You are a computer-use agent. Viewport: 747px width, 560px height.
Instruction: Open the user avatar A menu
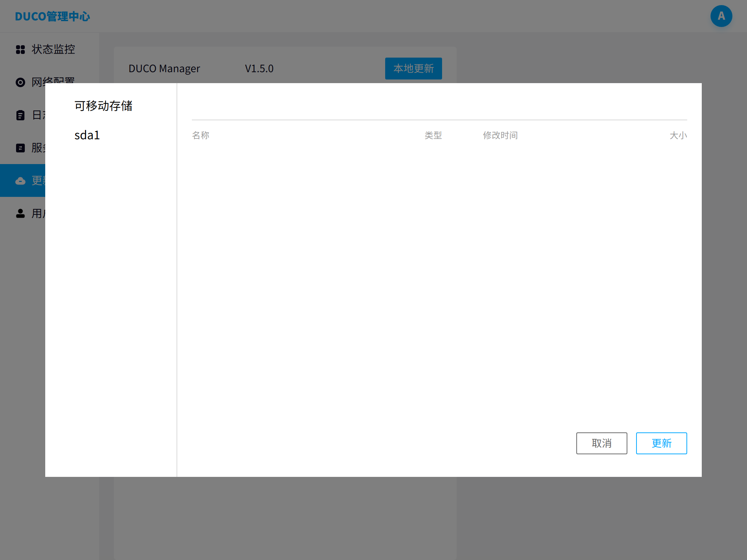coord(721,16)
